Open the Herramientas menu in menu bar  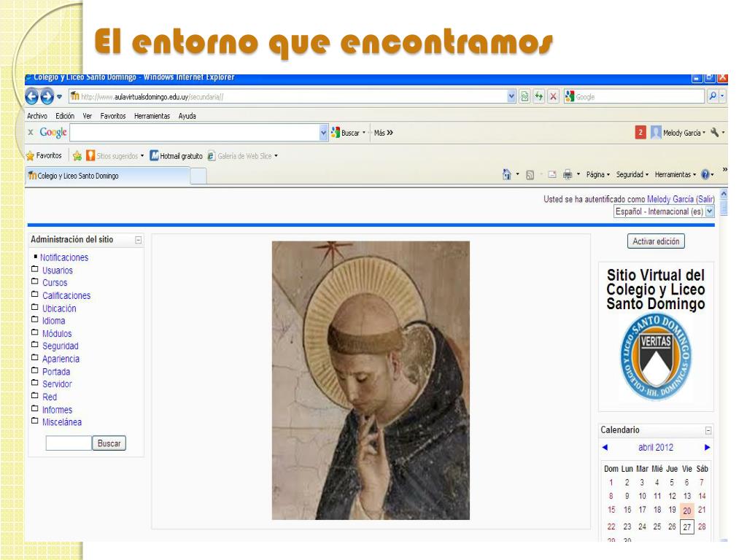pos(152,116)
